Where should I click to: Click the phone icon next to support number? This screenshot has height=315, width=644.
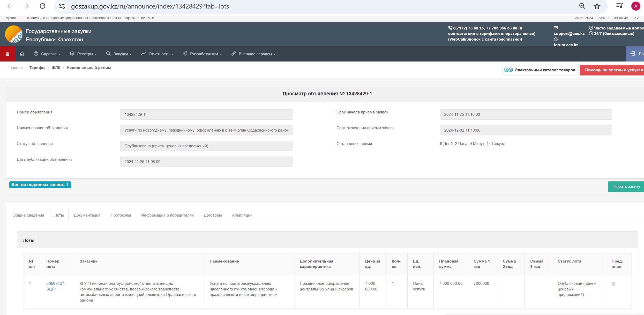click(450, 28)
